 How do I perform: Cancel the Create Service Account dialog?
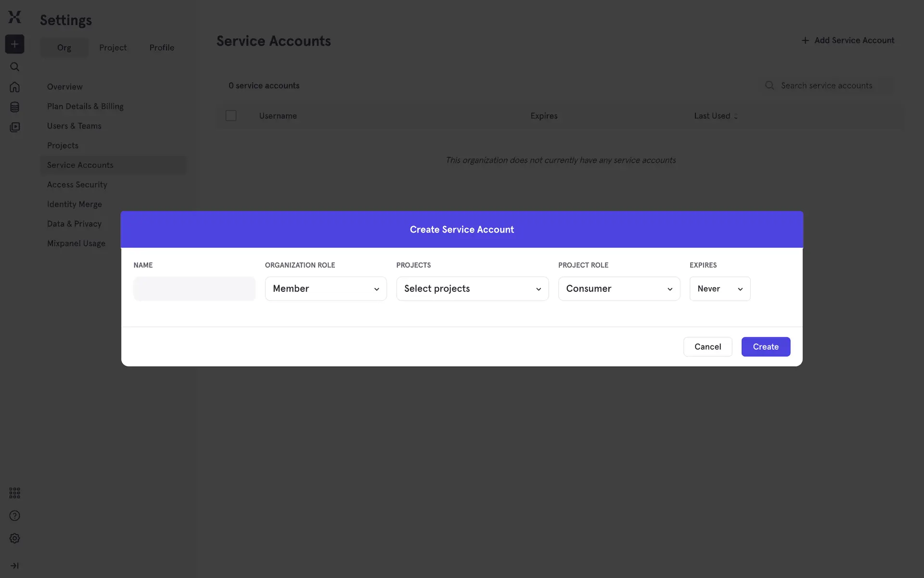click(707, 347)
